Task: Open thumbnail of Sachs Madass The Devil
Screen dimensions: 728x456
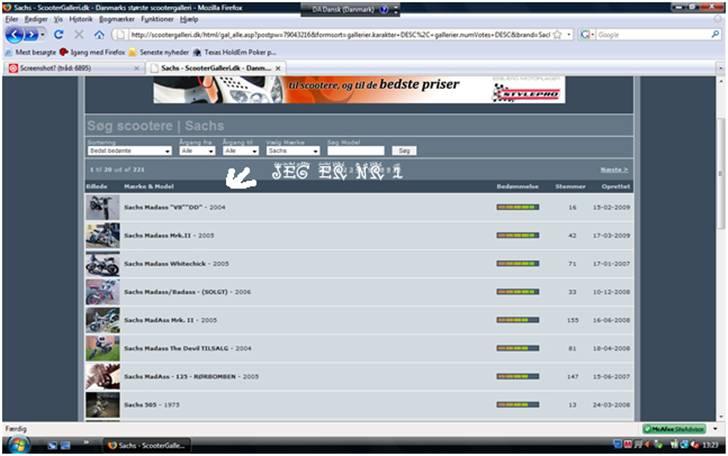Action: (x=102, y=348)
